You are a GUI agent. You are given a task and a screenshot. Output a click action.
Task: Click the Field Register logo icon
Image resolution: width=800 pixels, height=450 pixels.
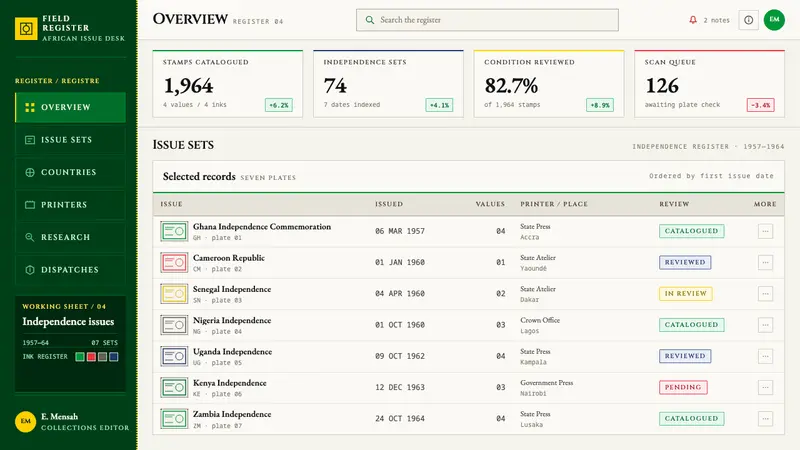[26, 29]
